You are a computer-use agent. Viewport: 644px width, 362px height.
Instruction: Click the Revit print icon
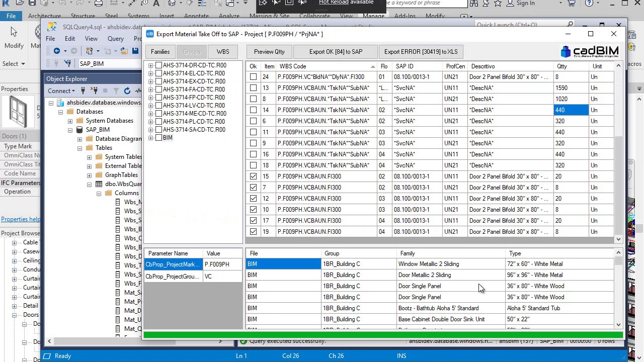pos(99,3)
